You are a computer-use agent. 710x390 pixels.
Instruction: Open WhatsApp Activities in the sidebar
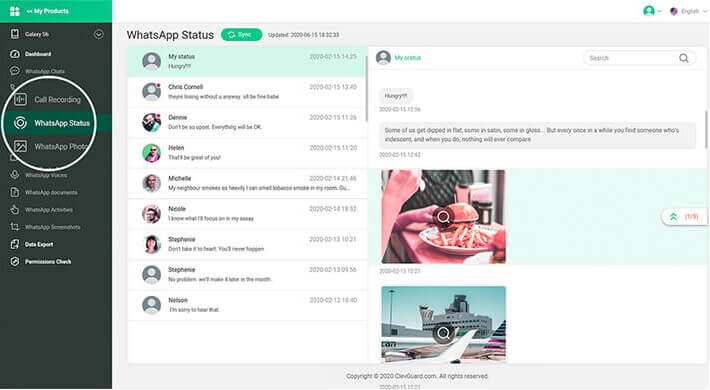[49, 210]
